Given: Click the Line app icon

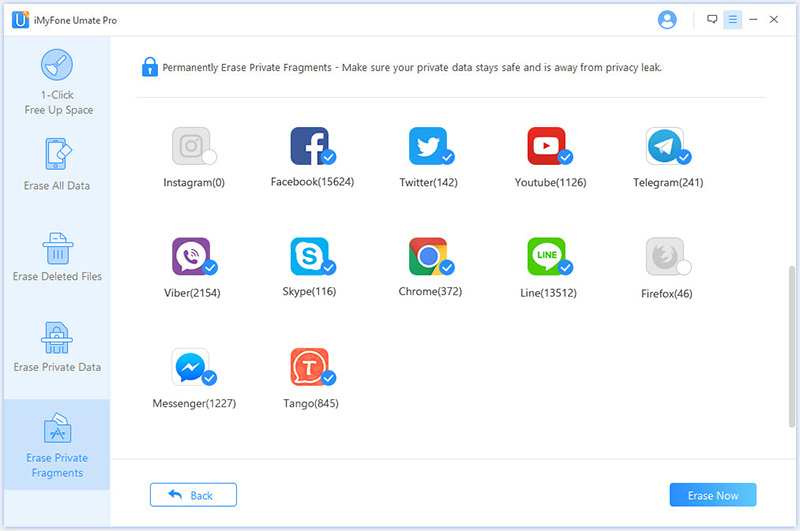Looking at the screenshot, I should [x=546, y=256].
